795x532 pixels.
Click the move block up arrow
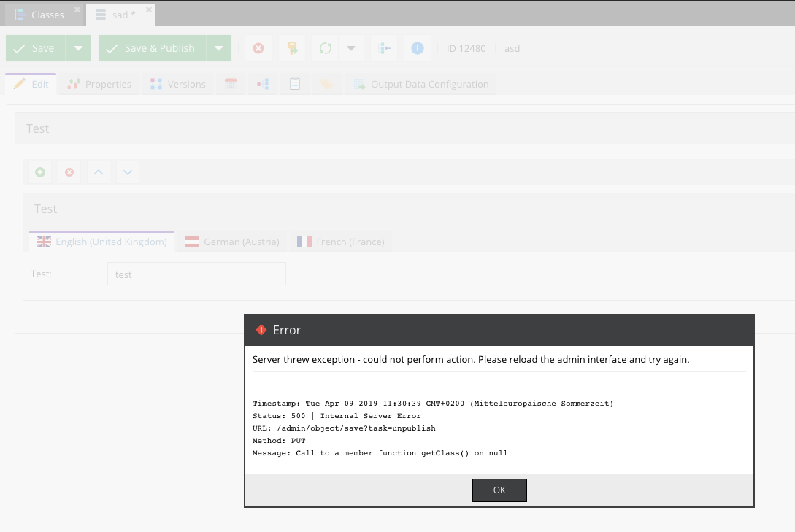(99, 172)
